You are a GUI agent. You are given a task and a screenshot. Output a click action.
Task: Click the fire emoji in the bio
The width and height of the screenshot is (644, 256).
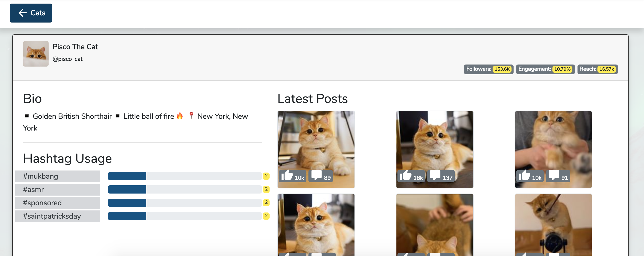coord(180,116)
